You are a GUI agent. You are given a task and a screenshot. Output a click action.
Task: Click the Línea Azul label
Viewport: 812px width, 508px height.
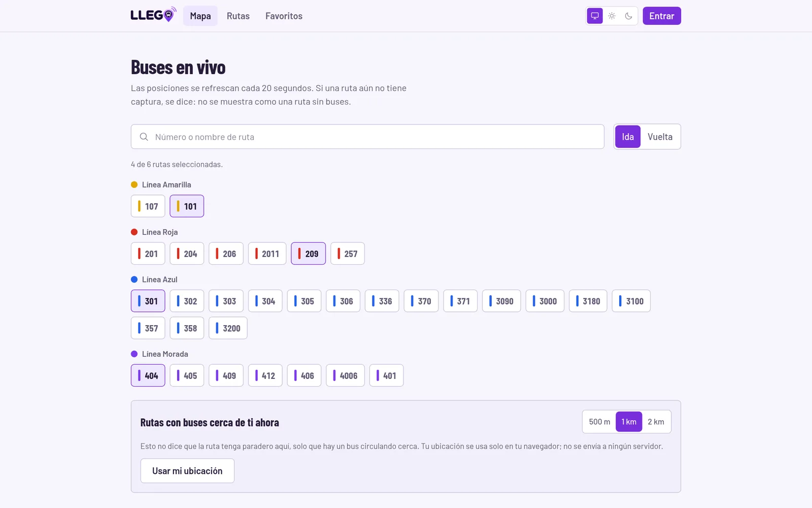point(160,279)
